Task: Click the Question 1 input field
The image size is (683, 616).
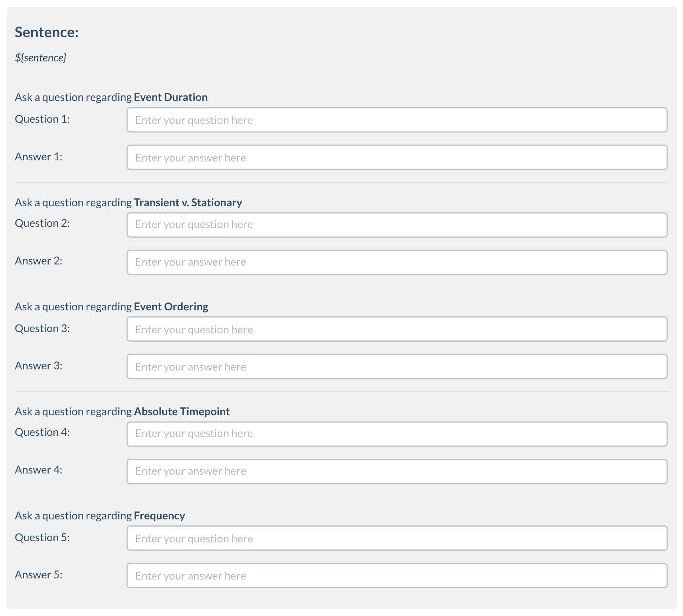Action: coord(397,120)
